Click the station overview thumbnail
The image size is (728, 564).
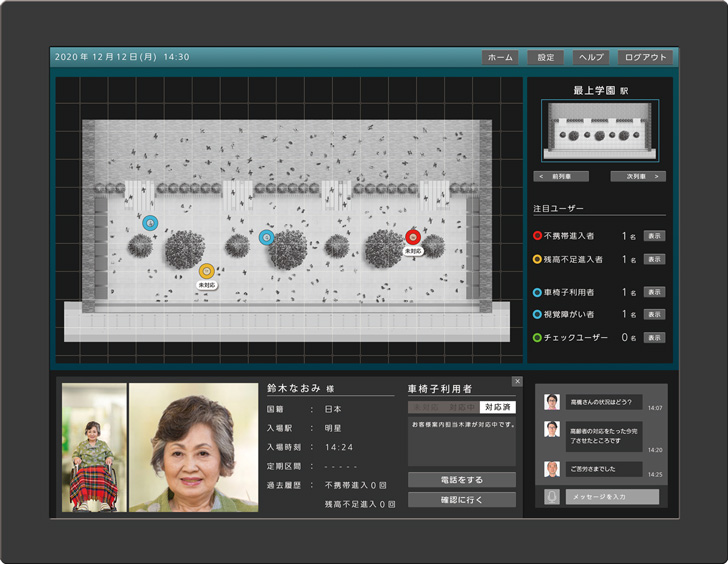(600, 131)
